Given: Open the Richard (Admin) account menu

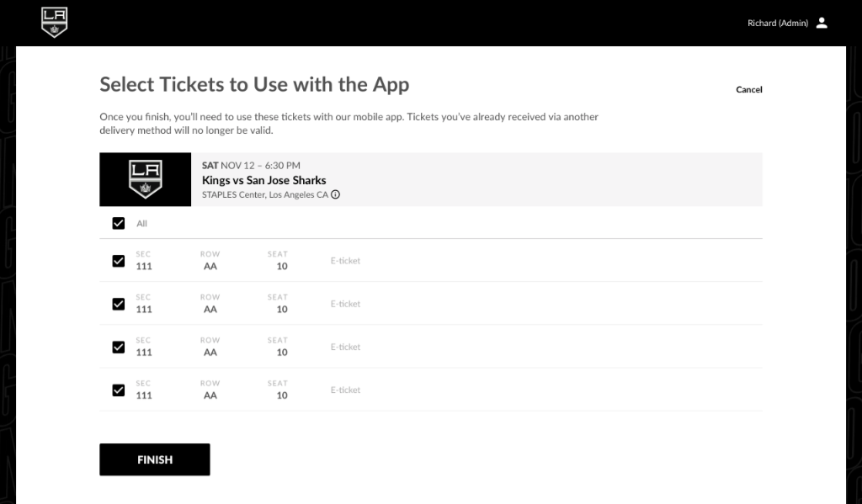Looking at the screenshot, I should [x=777, y=24].
